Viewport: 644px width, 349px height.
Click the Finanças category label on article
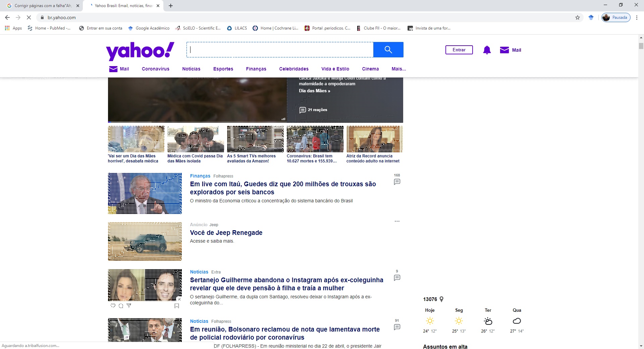(200, 176)
